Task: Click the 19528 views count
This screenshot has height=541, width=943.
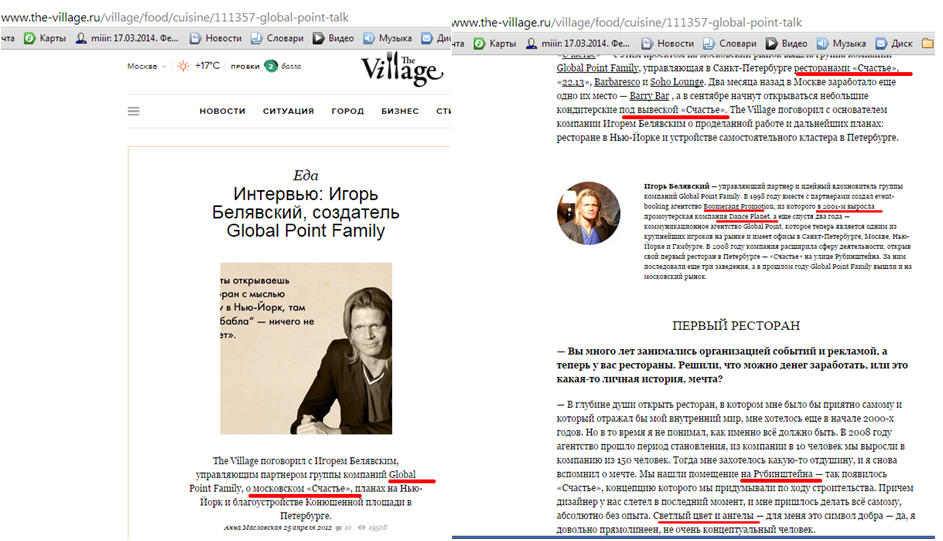Action: point(378,528)
